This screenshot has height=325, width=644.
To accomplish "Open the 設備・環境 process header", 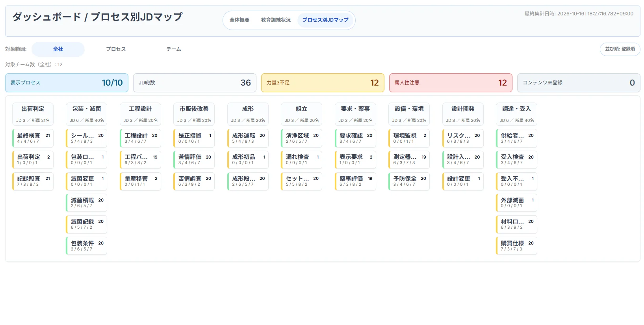I will 409,114.
